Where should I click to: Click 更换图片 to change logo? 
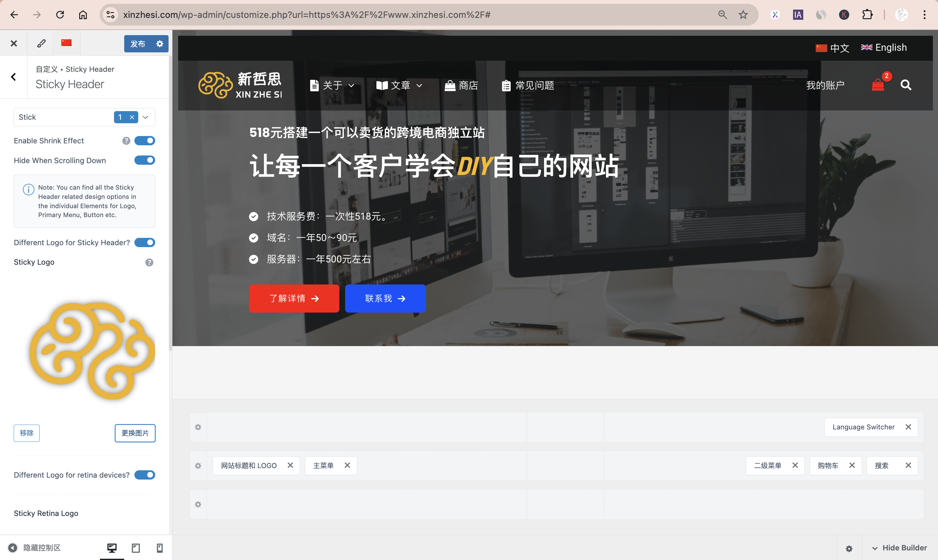pos(135,433)
